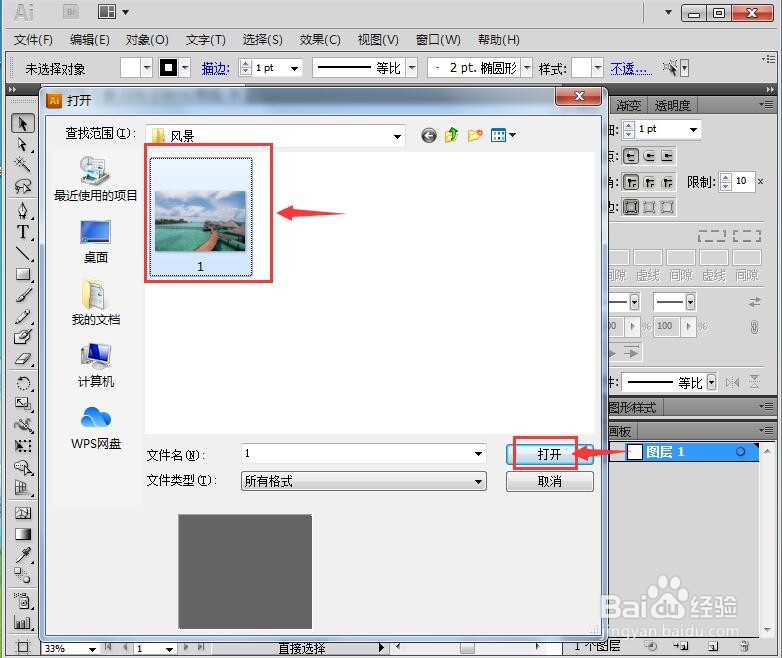The image size is (782, 658).
Task: Click the miter limit (限制) value field
Action: (743, 181)
